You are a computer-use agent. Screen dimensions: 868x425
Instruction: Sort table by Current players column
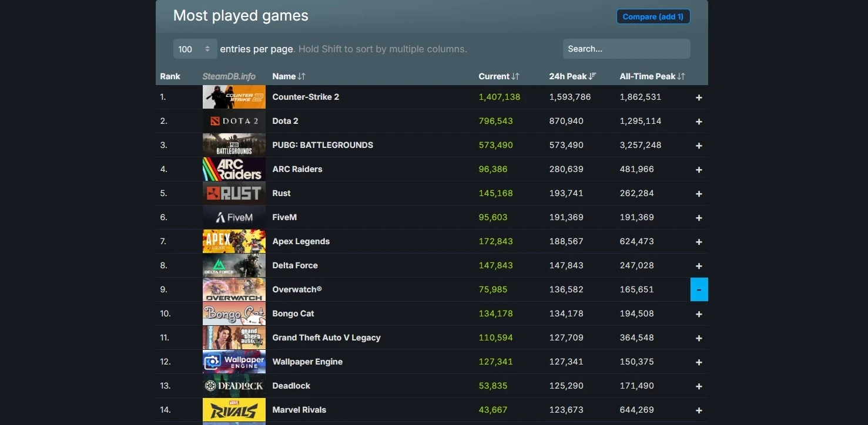pos(499,76)
